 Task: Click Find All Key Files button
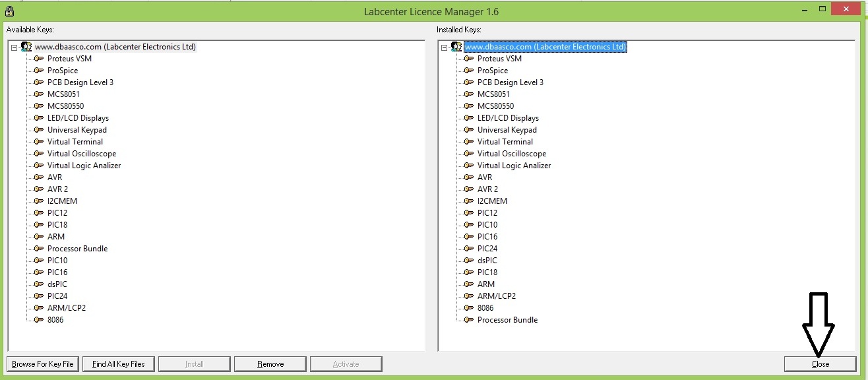pyautogui.click(x=119, y=364)
